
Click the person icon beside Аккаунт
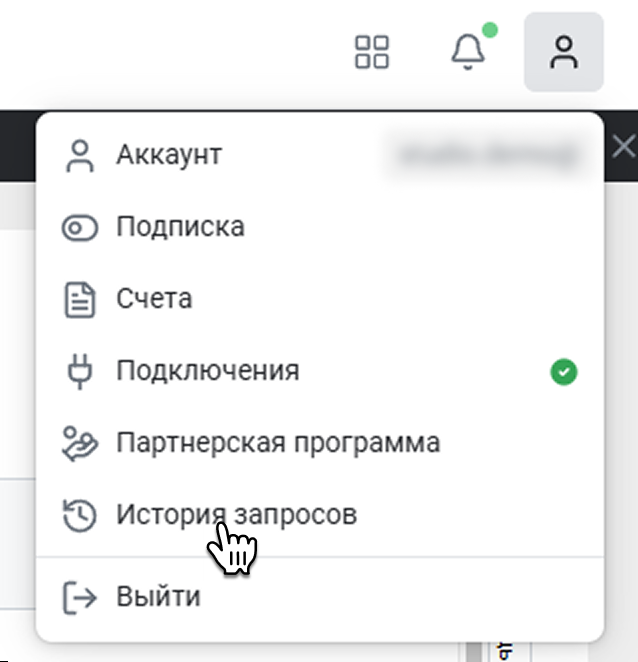click(79, 155)
